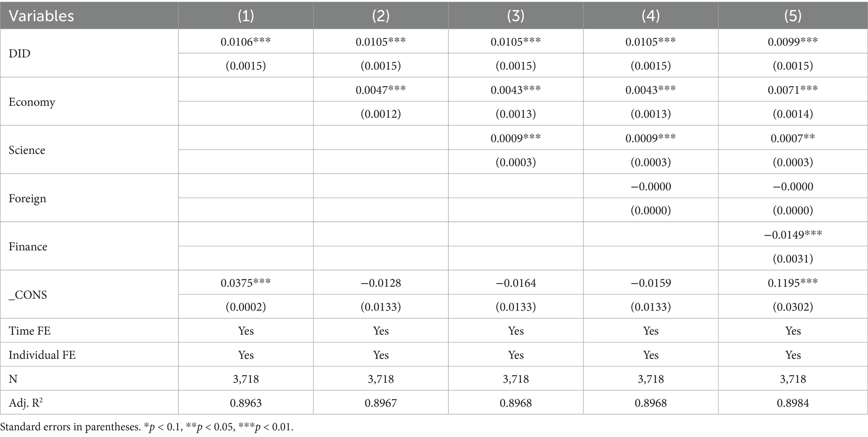Select the column (3) header
This screenshot has width=868, height=437.
pyautogui.click(x=515, y=16)
